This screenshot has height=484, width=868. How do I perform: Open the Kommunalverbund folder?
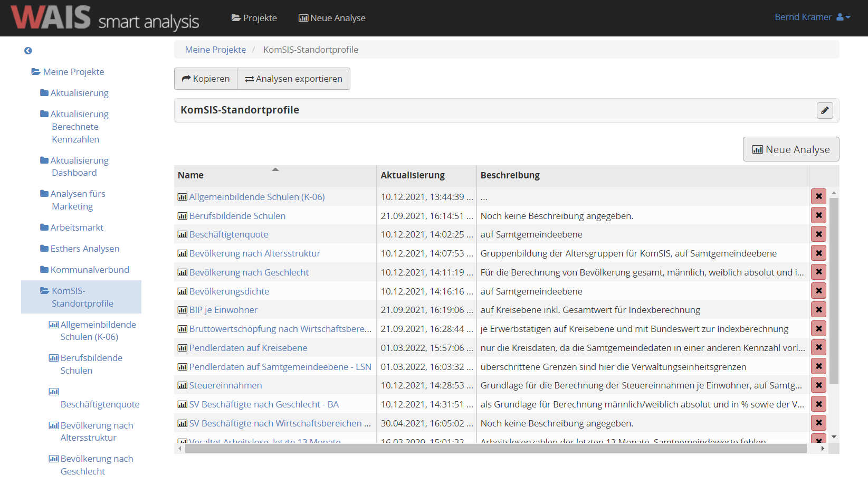85,270
